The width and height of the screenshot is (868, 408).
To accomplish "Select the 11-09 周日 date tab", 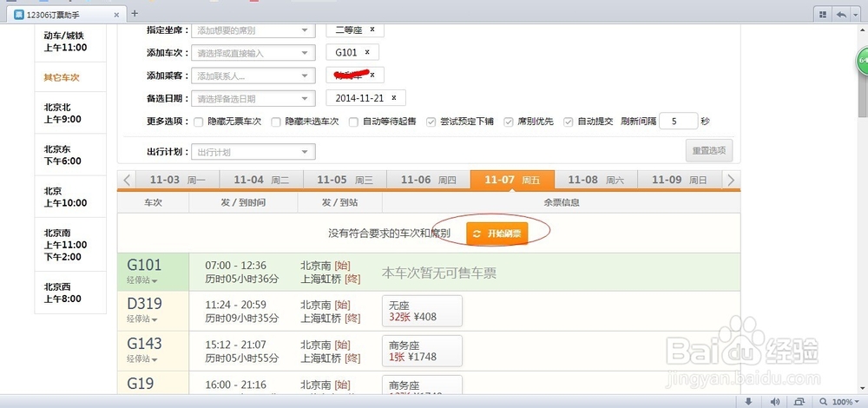I will [680, 180].
